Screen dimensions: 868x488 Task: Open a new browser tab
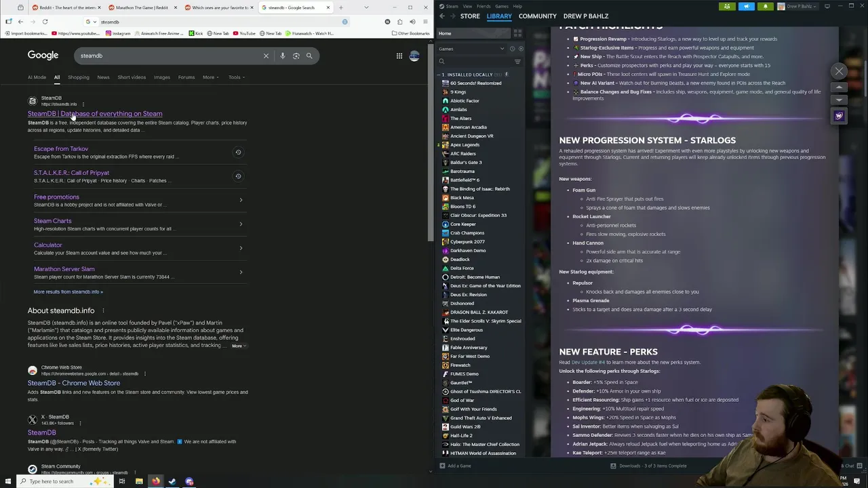click(x=340, y=7)
